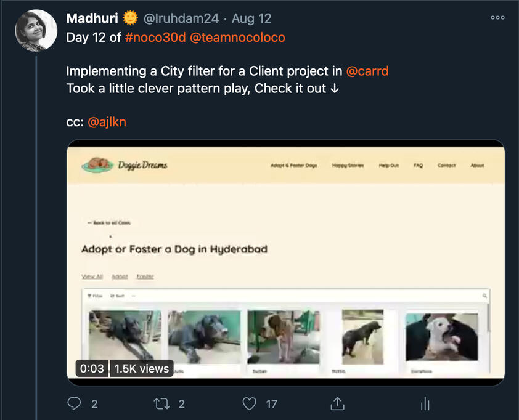Screen dimensions: 519x420
Task: Visit the @teamnocoloco profile mention
Action: (x=237, y=38)
